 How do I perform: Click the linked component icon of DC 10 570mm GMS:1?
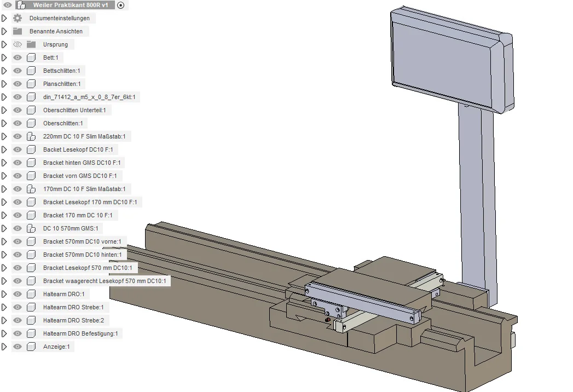point(31,228)
